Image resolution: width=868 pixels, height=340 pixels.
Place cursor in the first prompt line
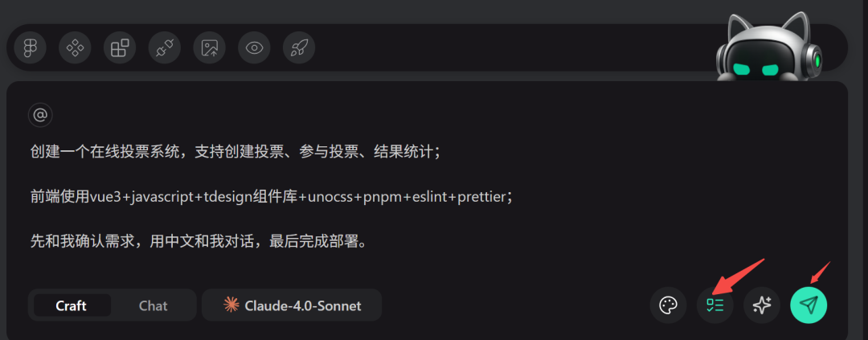coord(233,152)
